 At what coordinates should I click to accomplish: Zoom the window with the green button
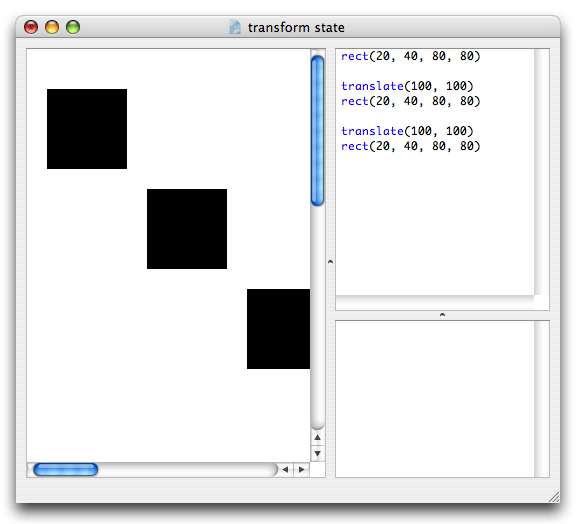point(73,27)
